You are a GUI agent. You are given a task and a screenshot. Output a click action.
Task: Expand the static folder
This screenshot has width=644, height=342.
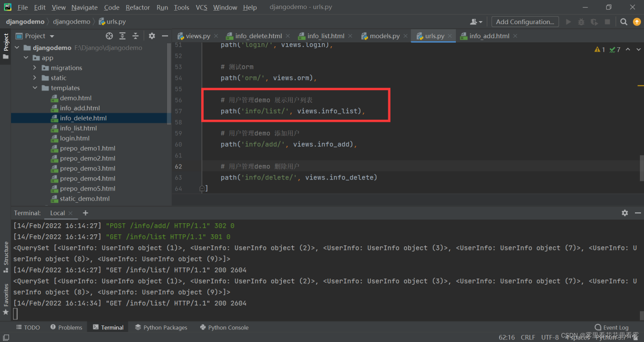[x=35, y=78]
